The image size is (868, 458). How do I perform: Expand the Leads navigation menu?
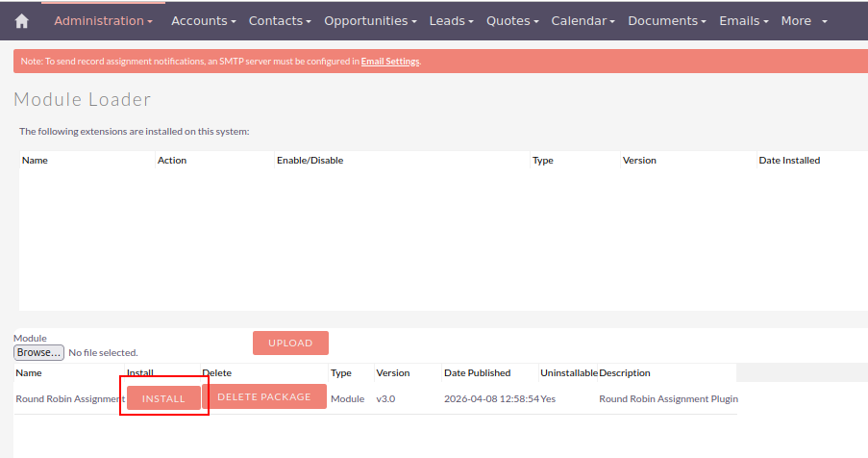click(x=451, y=21)
